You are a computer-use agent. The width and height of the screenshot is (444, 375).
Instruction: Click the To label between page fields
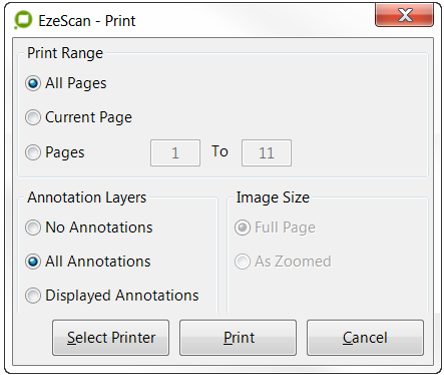coord(220,151)
